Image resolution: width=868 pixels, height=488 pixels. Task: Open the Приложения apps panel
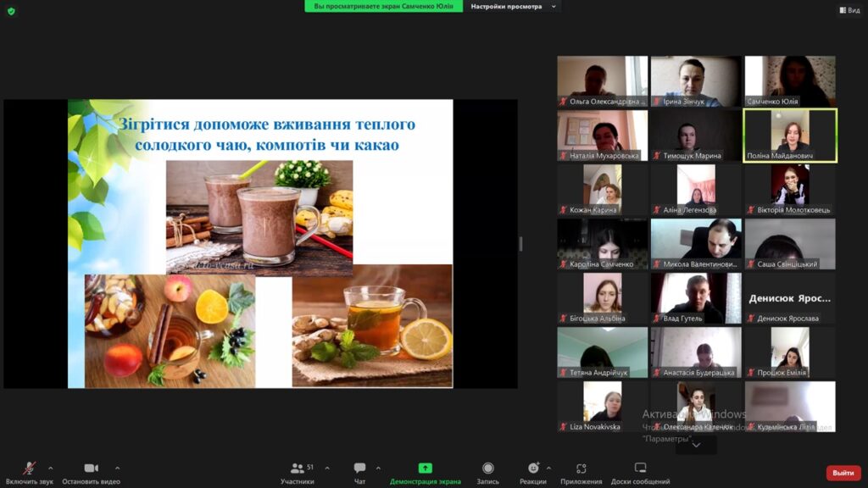pos(581,469)
